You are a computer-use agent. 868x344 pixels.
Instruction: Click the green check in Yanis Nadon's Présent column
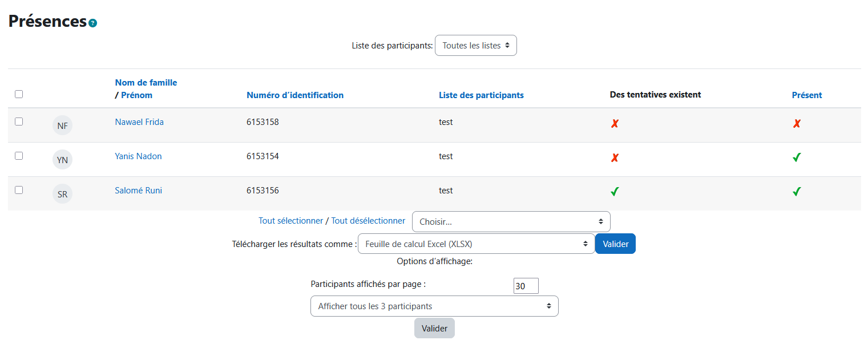[797, 157]
